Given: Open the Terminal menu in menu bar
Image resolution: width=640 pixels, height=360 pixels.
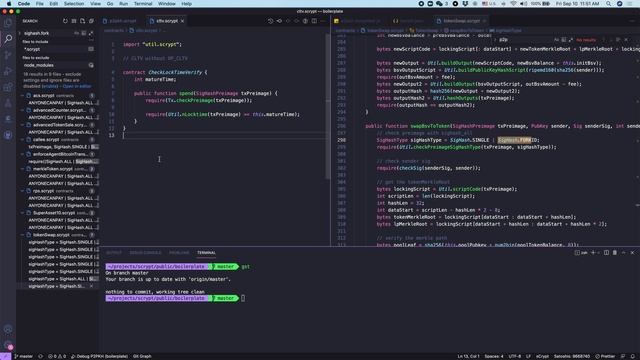Looking at the screenshot, I should (x=143, y=4).
